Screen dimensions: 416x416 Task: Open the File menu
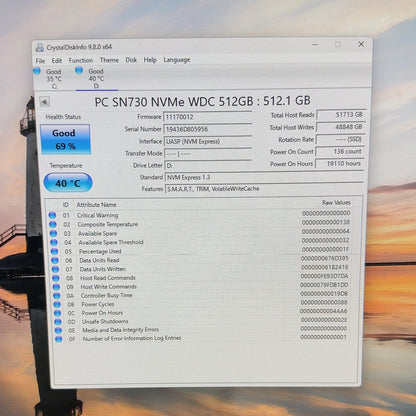point(40,61)
